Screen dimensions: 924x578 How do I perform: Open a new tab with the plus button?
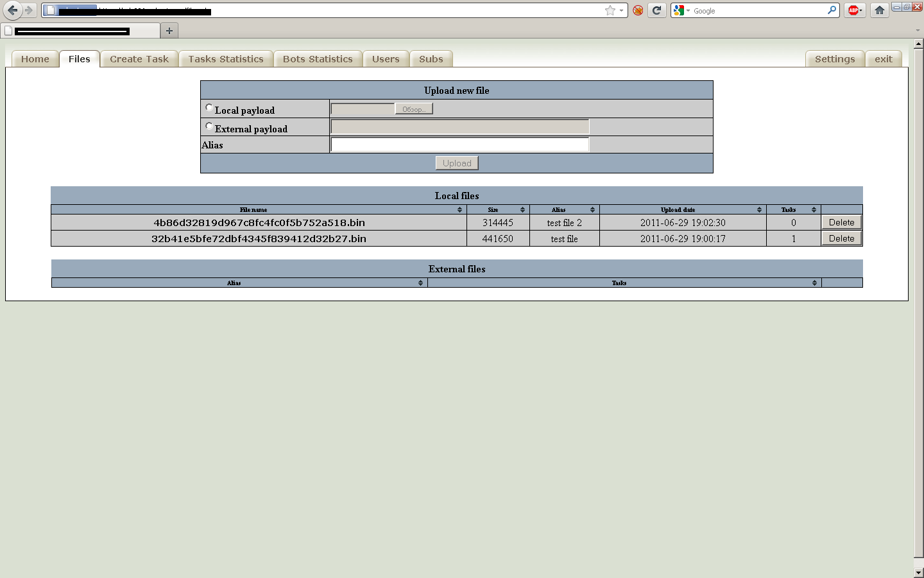point(169,30)
